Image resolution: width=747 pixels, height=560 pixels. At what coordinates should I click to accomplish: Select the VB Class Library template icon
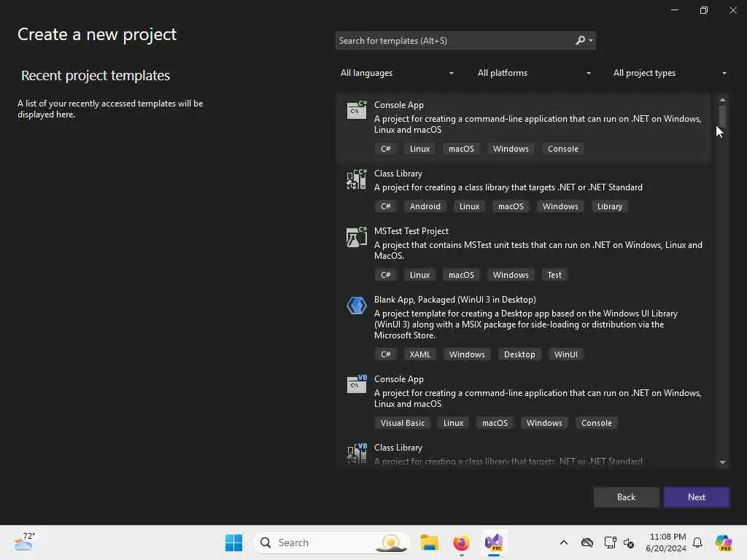click(x=356, y=453)
